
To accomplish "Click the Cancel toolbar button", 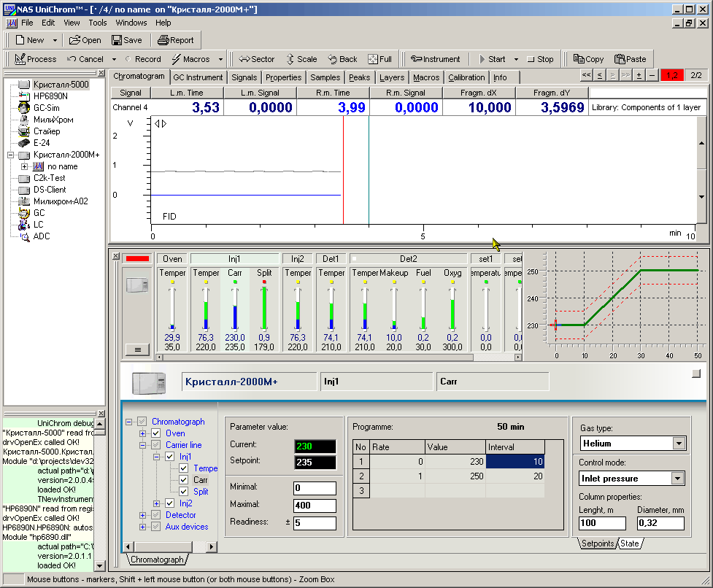I will tap(85, 59).
